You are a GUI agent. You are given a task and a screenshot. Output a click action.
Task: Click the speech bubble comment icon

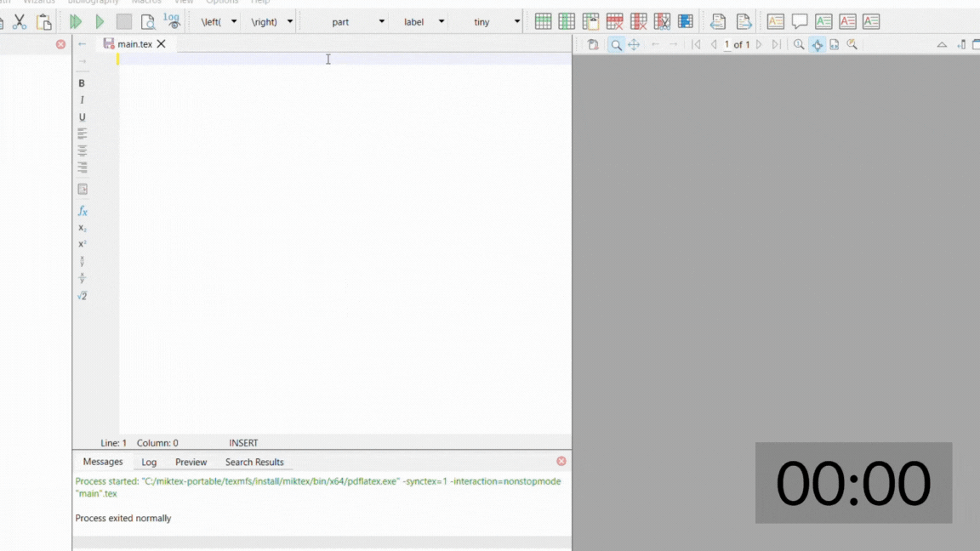point(800,21)
